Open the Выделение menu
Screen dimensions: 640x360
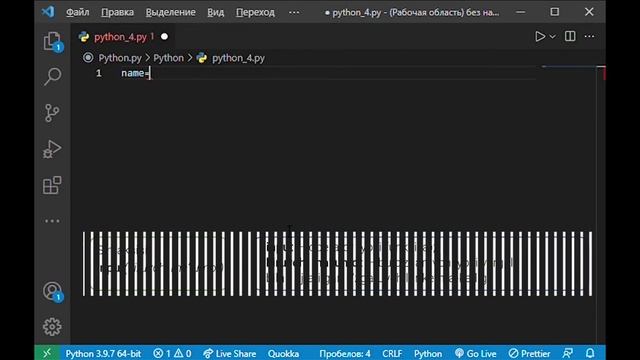(171, 12)
